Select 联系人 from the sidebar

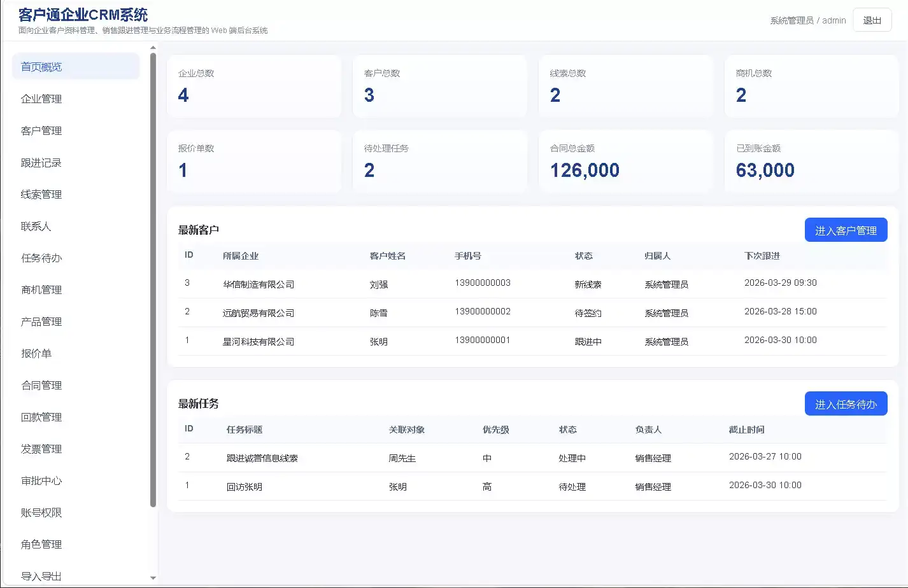coord(38,226)
